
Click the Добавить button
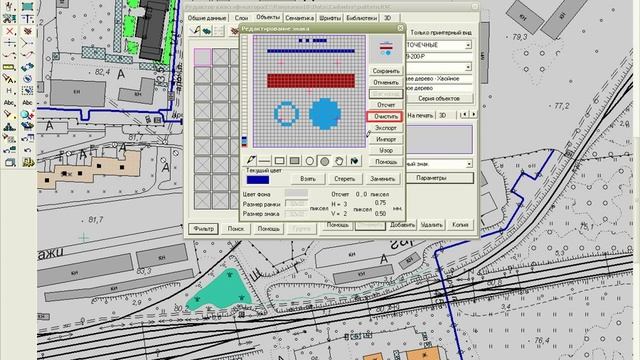coord(402,225)
